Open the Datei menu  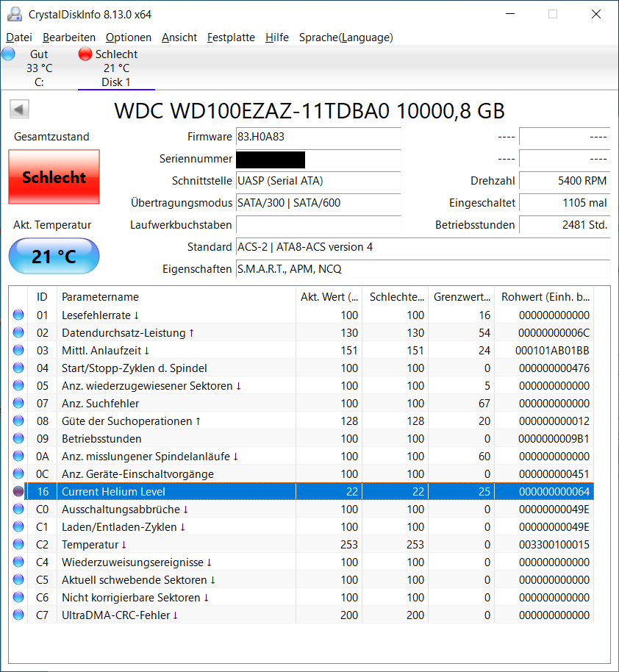click(x=19, y=37)
